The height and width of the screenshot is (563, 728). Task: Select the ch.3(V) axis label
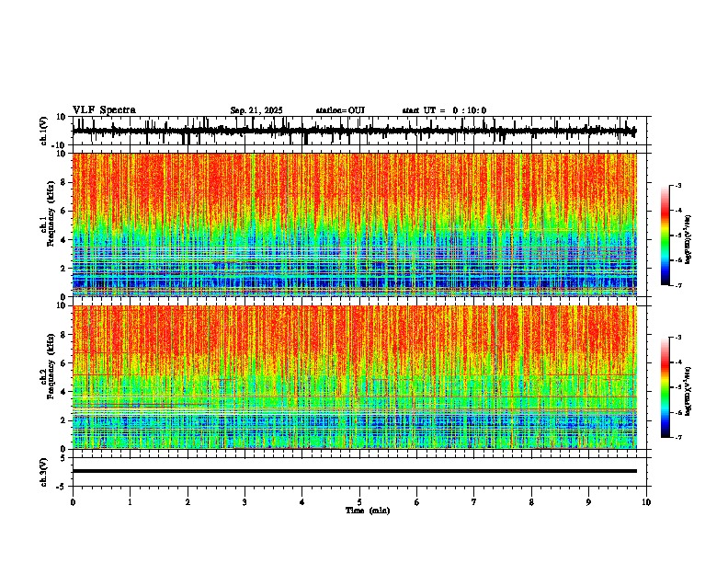click(44, 472)
